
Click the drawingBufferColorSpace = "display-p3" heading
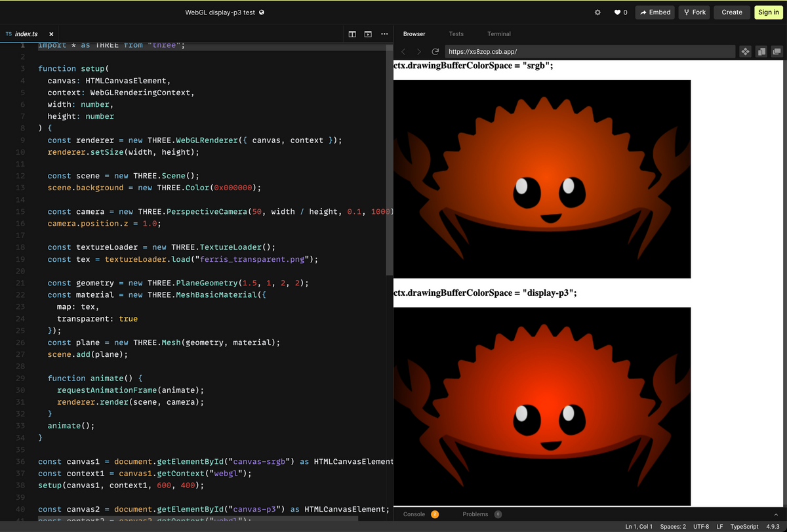[485, 293]
